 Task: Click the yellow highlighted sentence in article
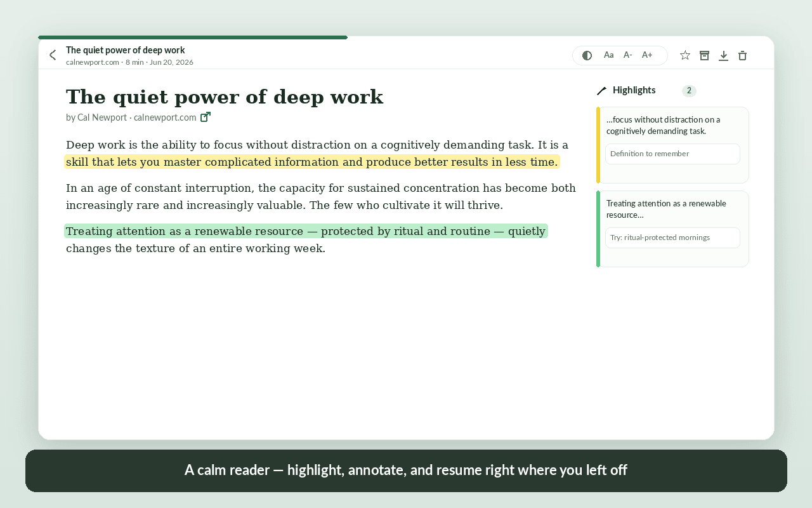312,162
